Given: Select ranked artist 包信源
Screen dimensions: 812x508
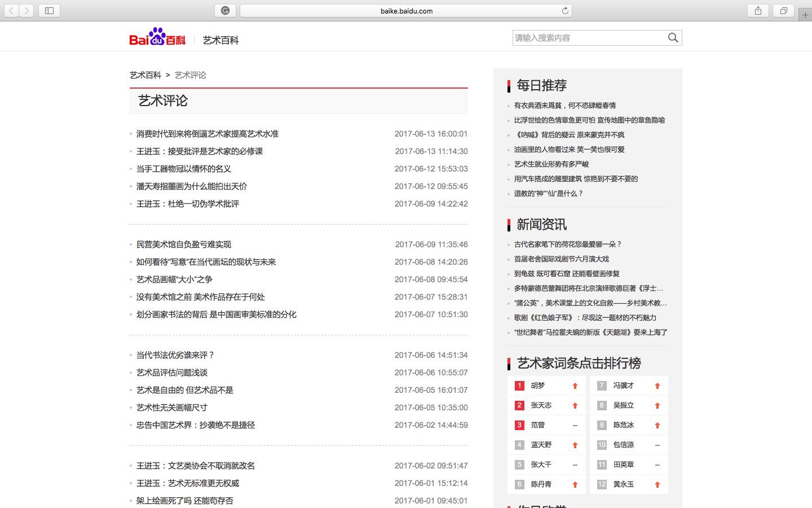Looking at the screenshot, I should tap(624, 445).
